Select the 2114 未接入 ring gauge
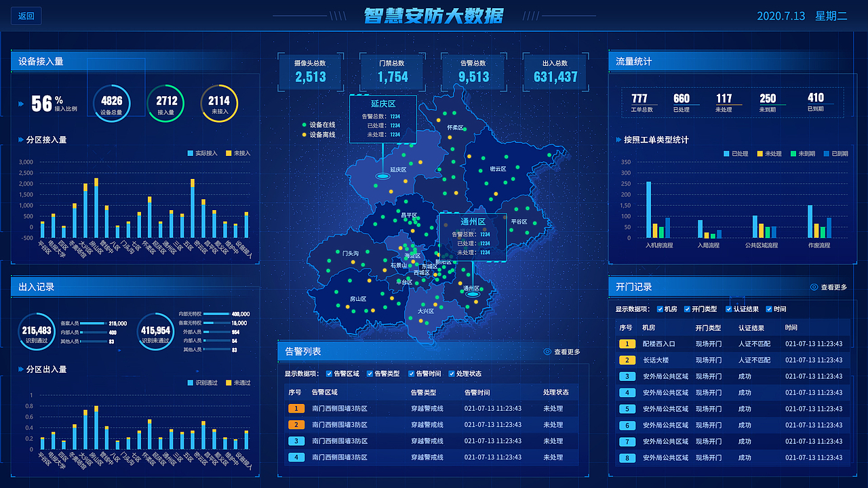Image resolution: width=868 pixels, height=488 pixels. 219,104
